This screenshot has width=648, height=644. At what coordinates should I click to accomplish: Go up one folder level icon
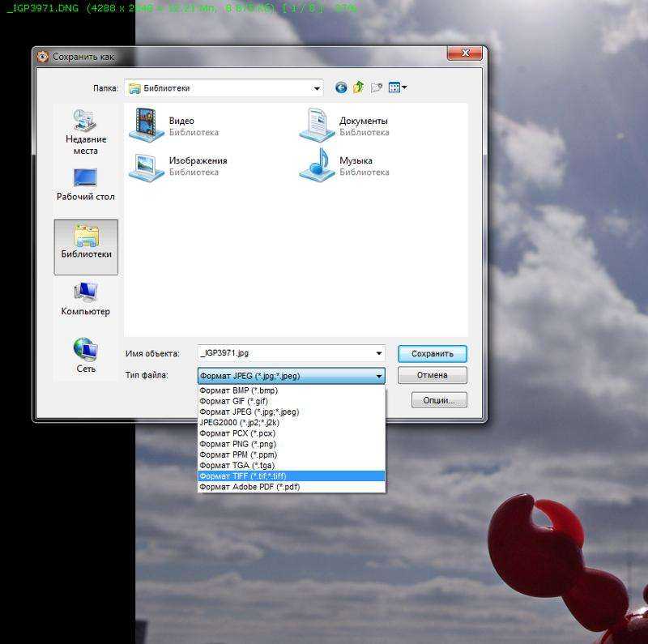pyautogui.click(x=358, y=87)
